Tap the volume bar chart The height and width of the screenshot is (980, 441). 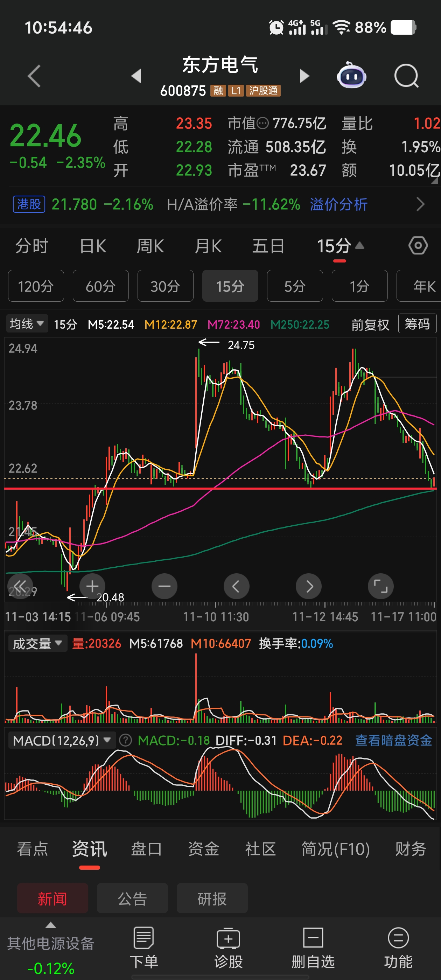pos(220,688)
